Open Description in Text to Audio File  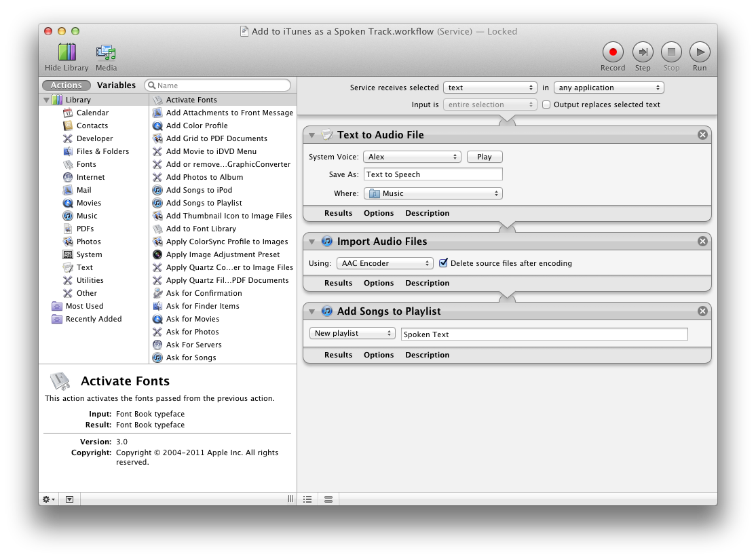(427, 213)
